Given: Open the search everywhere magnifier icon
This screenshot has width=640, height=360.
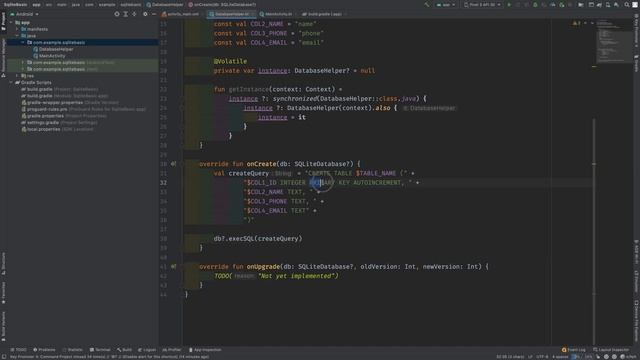Looking at the screenshot, I should coord(627,5).
